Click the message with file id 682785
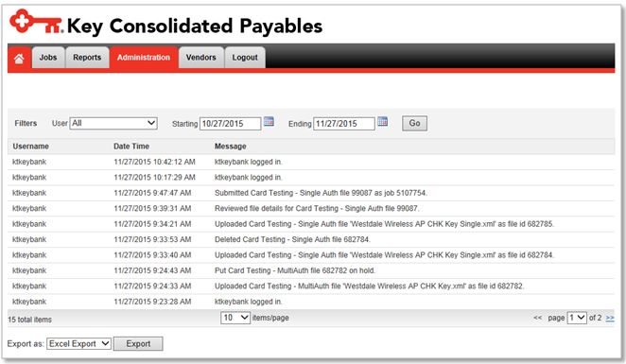This screenshot has width=626, height=364. [384, 224]
